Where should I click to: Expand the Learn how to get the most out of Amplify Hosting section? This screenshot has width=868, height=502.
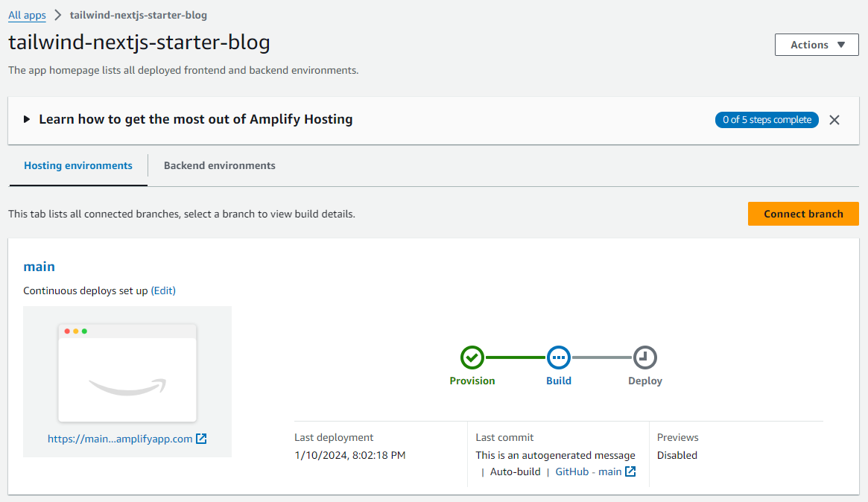[x=28, y=119]
